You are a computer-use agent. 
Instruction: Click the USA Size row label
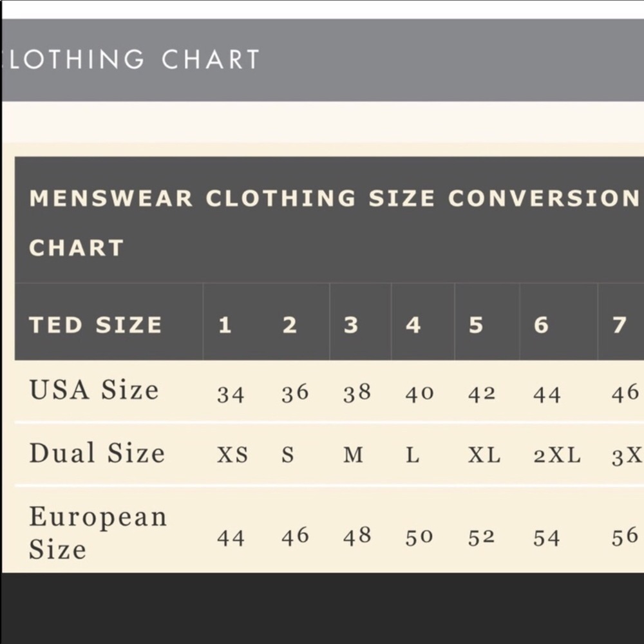[x=94, y=390]
